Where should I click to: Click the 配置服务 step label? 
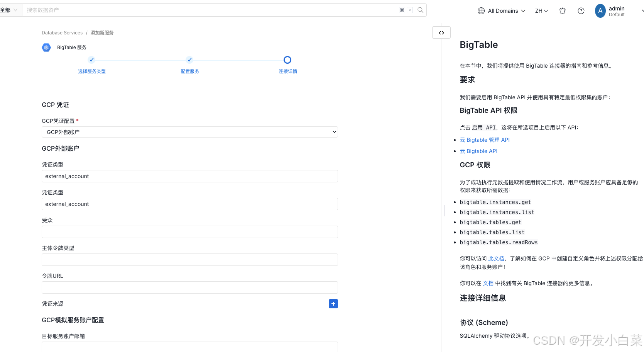(x=190, y=71)
